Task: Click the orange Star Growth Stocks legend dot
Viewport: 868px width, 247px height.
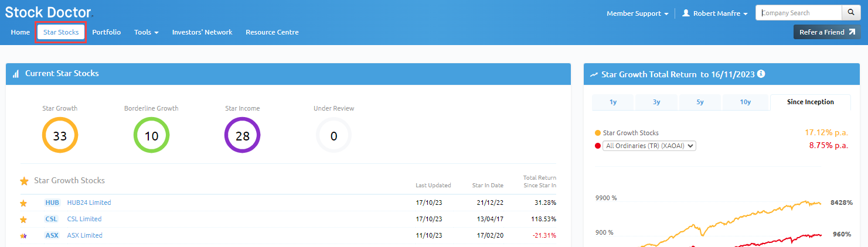Action: coord(598,133)
